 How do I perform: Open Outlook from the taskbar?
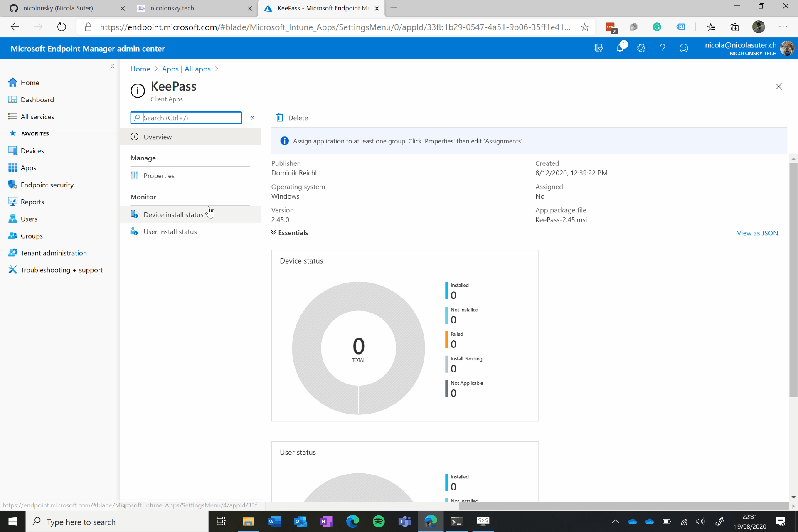pyautogui.click(x=300, y=521)
